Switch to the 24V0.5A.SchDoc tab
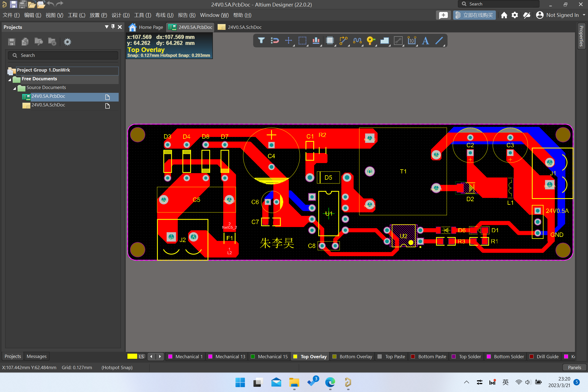This screenshot has width=588, height=392. pyautogui.click(x=240, y=27)
